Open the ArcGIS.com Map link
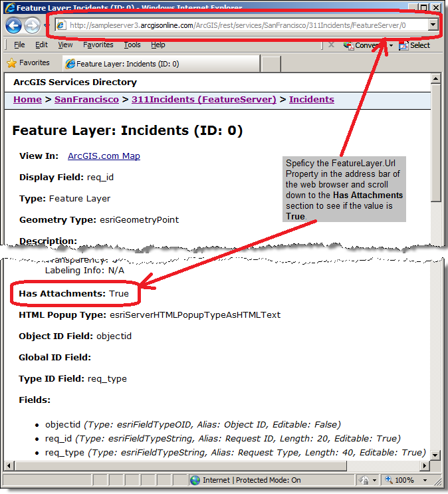Screen dimensions: 448x494 click(x=104, y=156)
